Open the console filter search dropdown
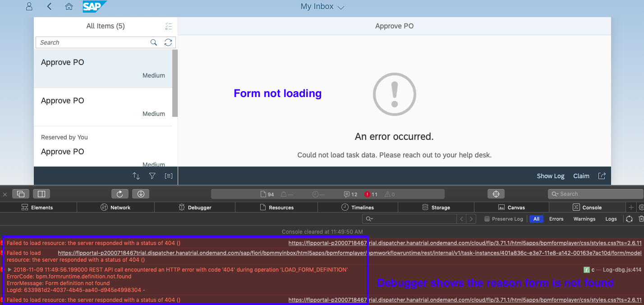Viewport: 644px width, 305px height. (369, 219)
